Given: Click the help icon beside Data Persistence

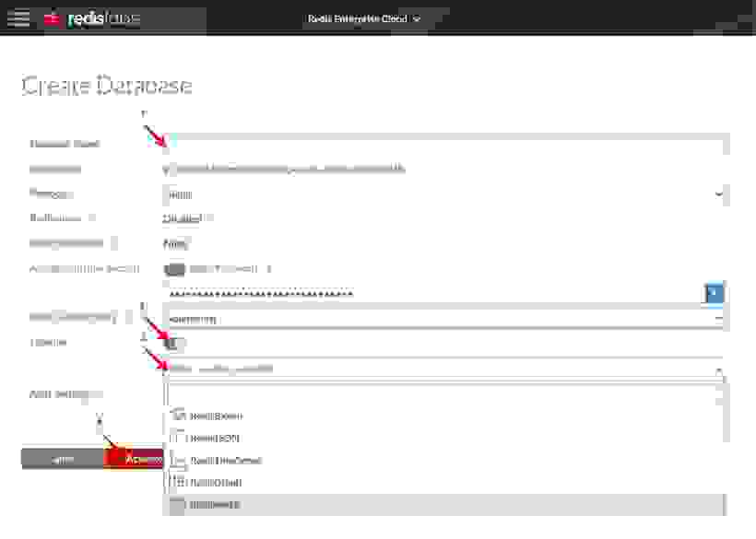Looking at the screenshot, I should tap(114, 244).
